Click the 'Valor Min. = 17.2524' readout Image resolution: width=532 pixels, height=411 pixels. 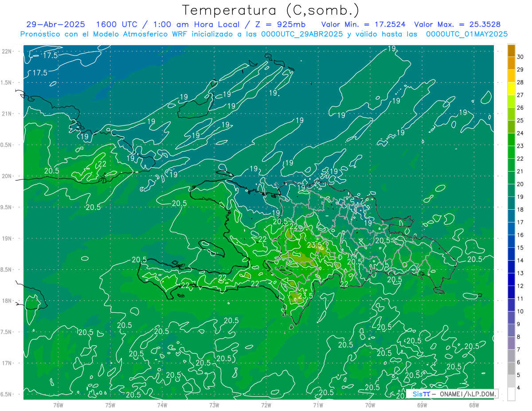[x=363, y=25]
